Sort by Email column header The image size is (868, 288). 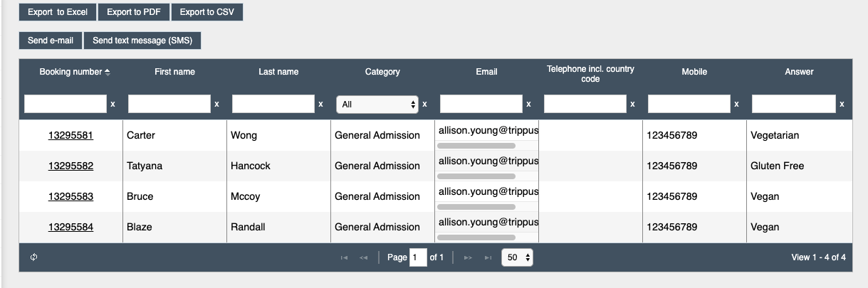(x=486, y=72)
